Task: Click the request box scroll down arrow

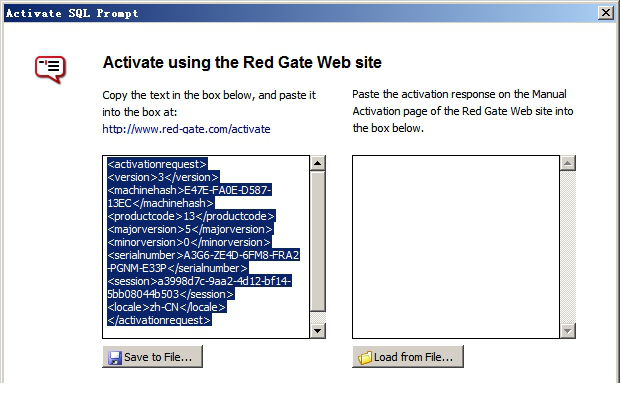Action: 318,331
